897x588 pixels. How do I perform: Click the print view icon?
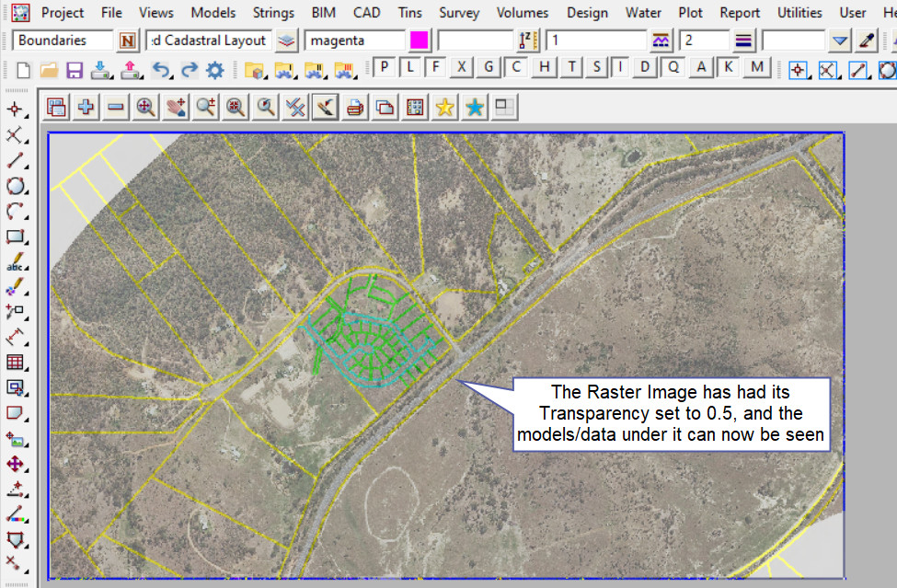[x=355, y=108]
